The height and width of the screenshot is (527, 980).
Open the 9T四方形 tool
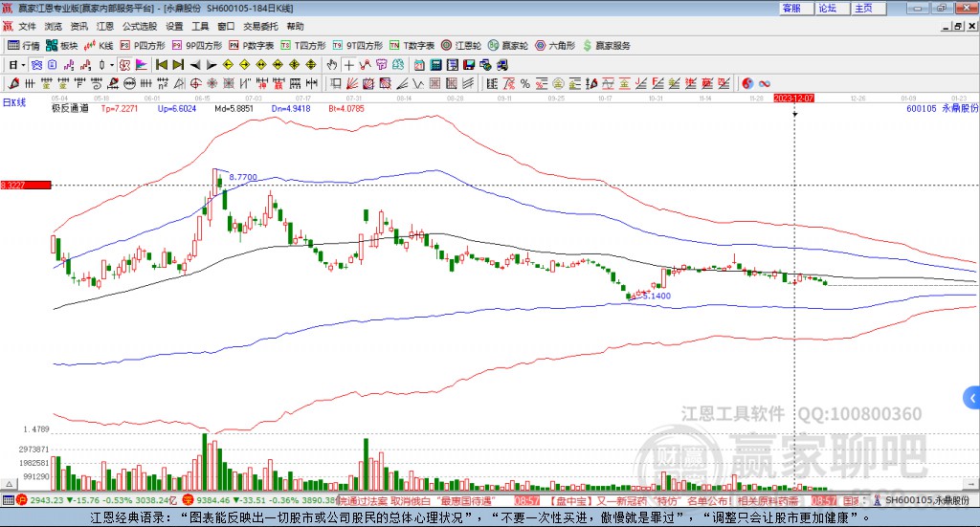358,46
